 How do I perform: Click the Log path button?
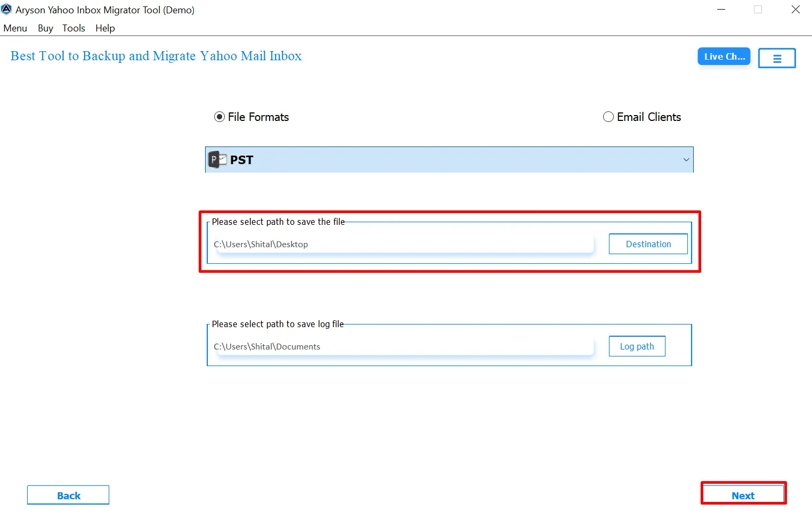point(637,346)
